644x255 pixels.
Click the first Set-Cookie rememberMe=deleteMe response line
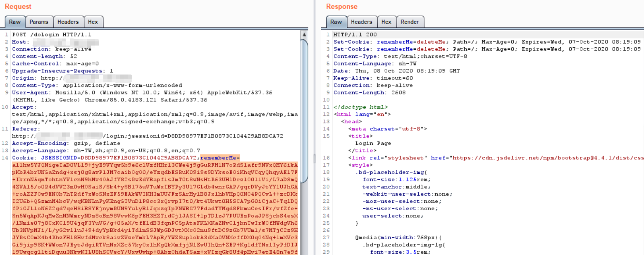point(455,42)
